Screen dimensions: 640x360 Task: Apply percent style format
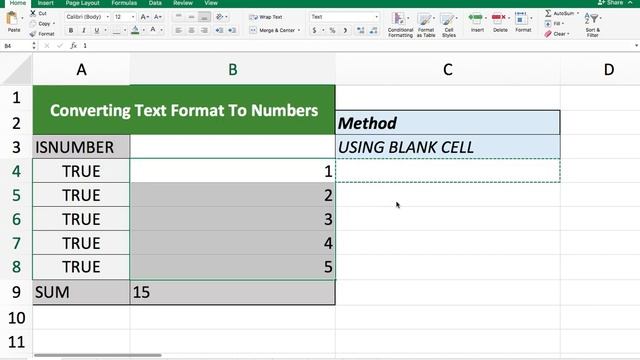click(x=332, y=30)
